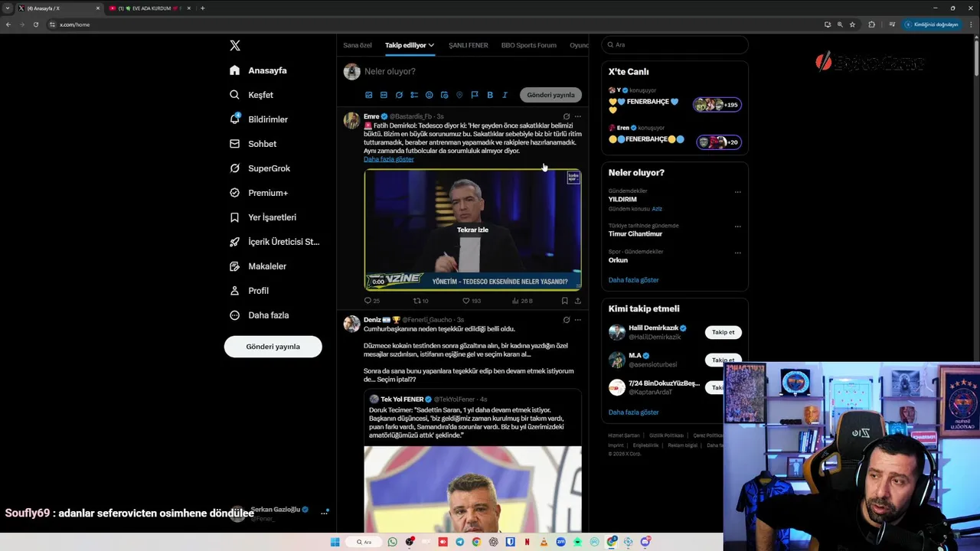Click Daha fazla göster in Emre's post

(x=388, y=159)
